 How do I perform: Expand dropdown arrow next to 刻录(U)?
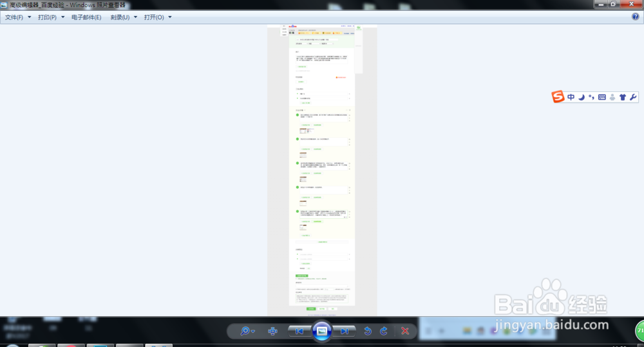[135, 17]
